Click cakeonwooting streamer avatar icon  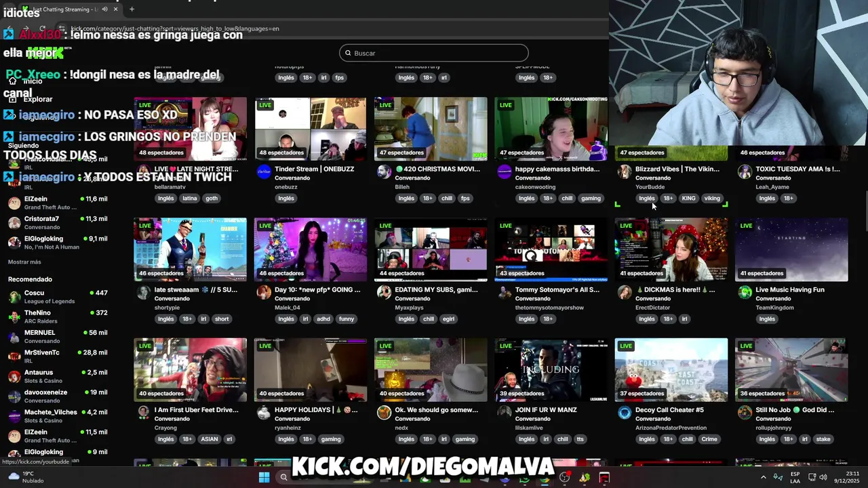point(504,171)
